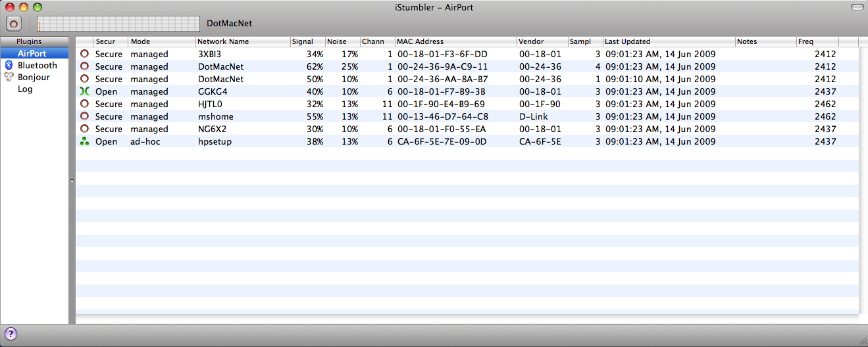The height and width of the screenshot is (347, 868).
Task: Sort by the Notes column header
Action: click(x=765, y=41)
